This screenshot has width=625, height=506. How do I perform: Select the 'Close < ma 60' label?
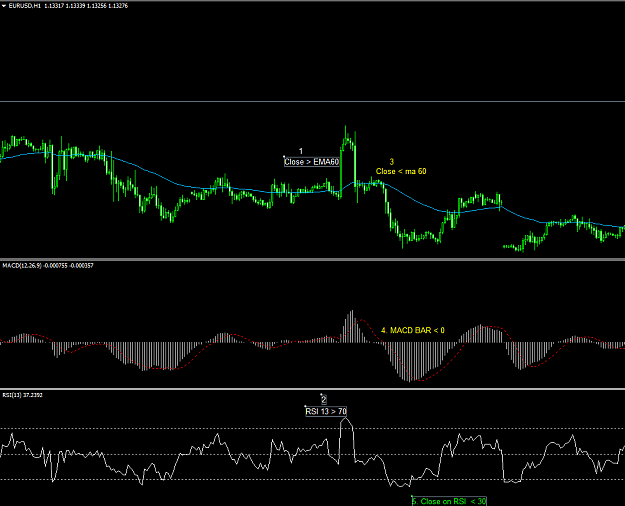[401, 171]
